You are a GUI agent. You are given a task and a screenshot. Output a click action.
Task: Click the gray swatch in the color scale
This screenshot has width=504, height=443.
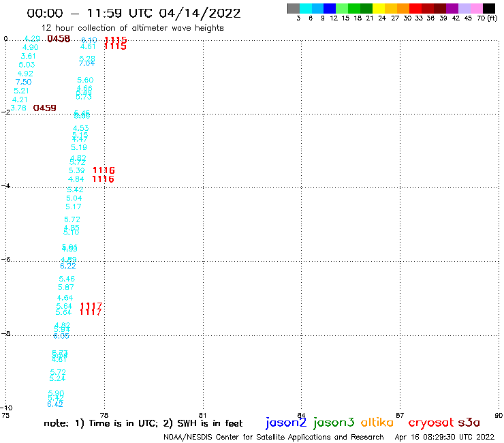pos(294,8)
